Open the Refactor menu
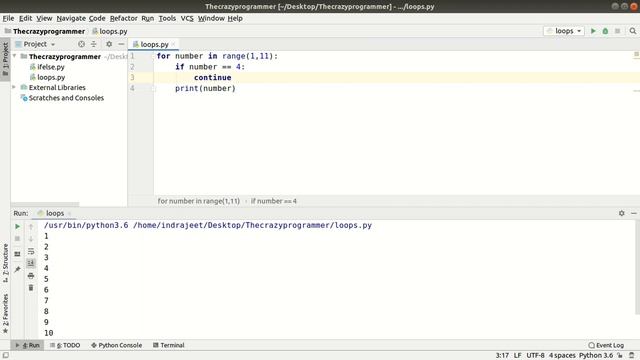This screenshot has width=640, height=360. tap(124, 18)
